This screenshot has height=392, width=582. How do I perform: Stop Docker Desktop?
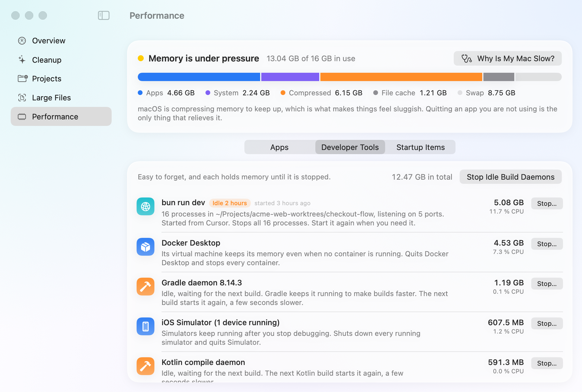[547, 244]
